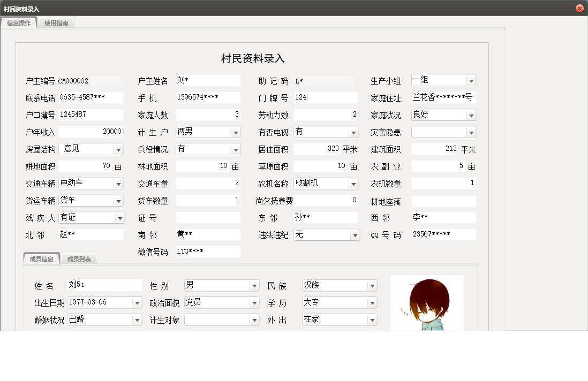Click the 联系电话 input field
Image resolution: width=588 pixels, height=381 pixels.
tap(91, 97)
